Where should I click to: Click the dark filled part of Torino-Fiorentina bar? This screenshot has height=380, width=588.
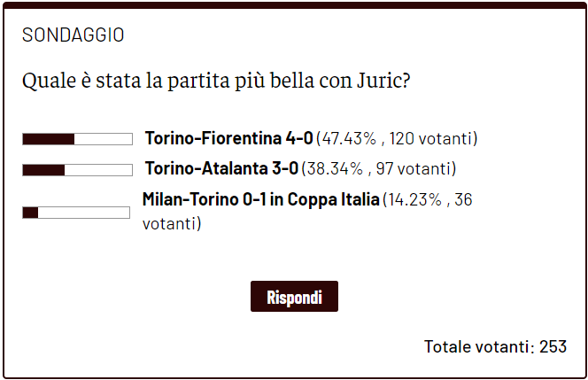pyautogui.click(x=49, y=139)
